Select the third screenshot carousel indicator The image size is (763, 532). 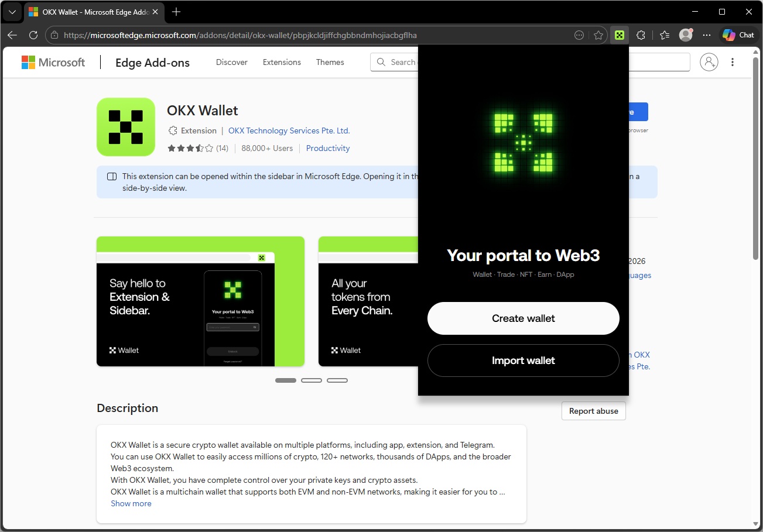click(337, 380)
